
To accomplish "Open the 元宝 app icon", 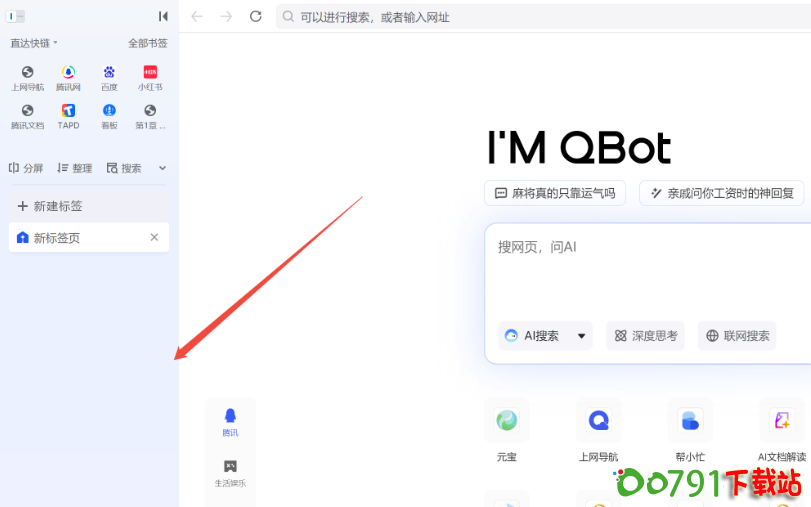I will (506, 421).
